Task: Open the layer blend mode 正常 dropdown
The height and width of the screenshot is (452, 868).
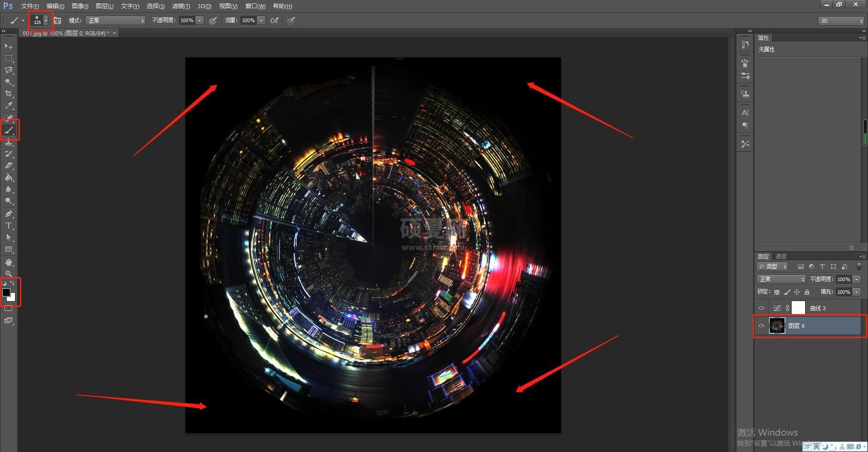Action: (x=781, y=279)
